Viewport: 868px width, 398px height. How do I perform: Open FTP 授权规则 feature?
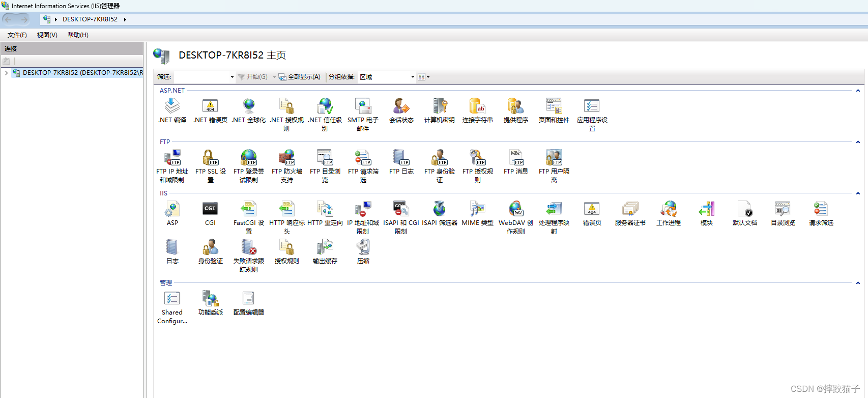pyautogui.click(x=478, y=166)
